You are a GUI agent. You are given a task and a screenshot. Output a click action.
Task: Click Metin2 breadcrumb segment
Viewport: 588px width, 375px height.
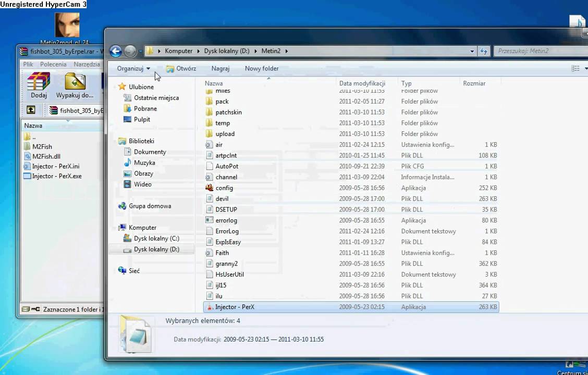(271, 51)
